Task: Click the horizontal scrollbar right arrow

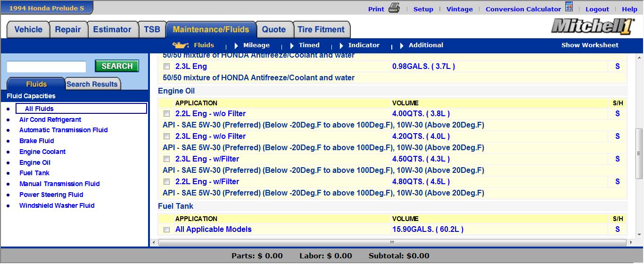Action: tap(630, 242)
